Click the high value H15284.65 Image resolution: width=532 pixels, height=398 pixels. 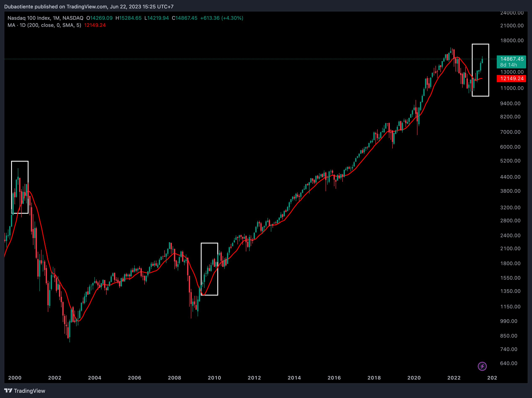click(128, 18)
